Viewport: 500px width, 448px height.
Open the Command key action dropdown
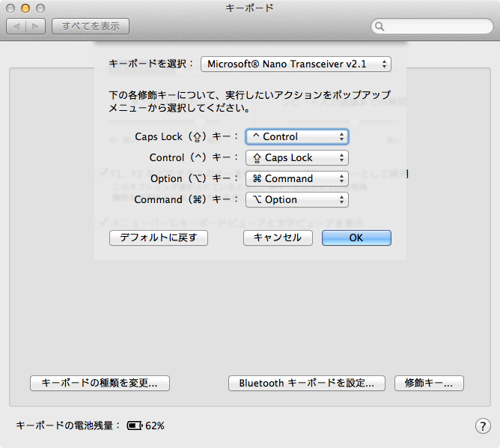pos(297,200)
